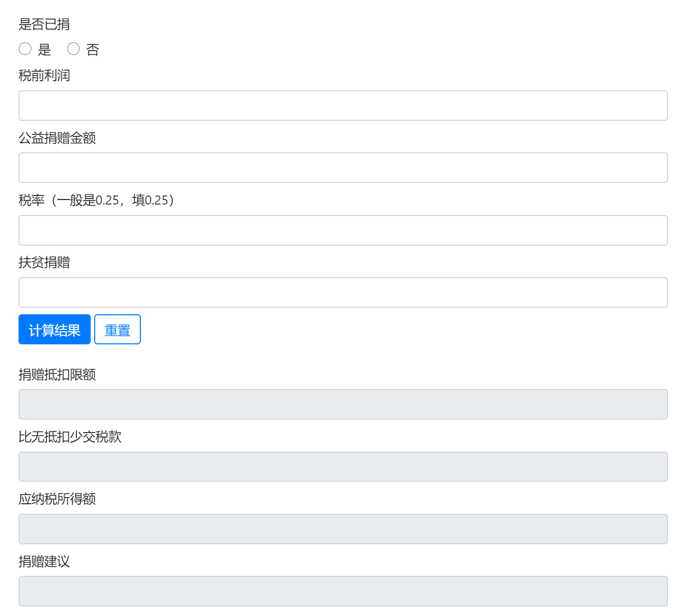Click the 是否已捐 heading label
Screen dimensions: 679x616
tap(44, 24)
